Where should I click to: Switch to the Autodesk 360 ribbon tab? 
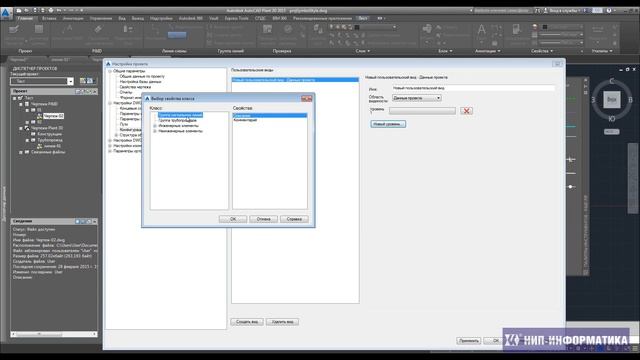191,18
